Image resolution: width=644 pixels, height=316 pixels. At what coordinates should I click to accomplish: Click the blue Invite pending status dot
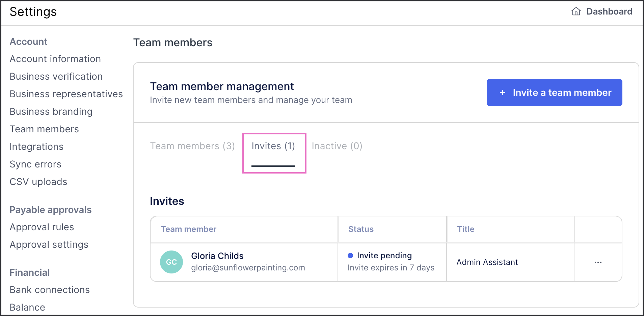[x=350, y=256]
